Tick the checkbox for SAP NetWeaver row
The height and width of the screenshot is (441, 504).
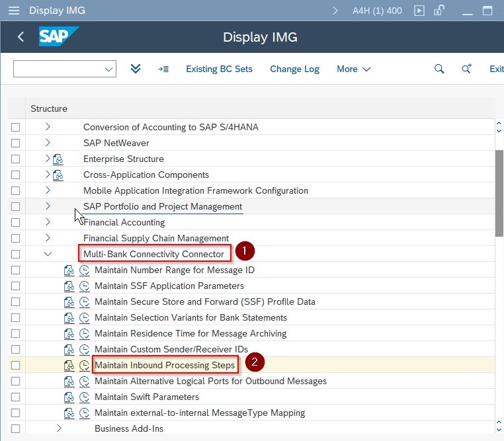tap(15, 143)
